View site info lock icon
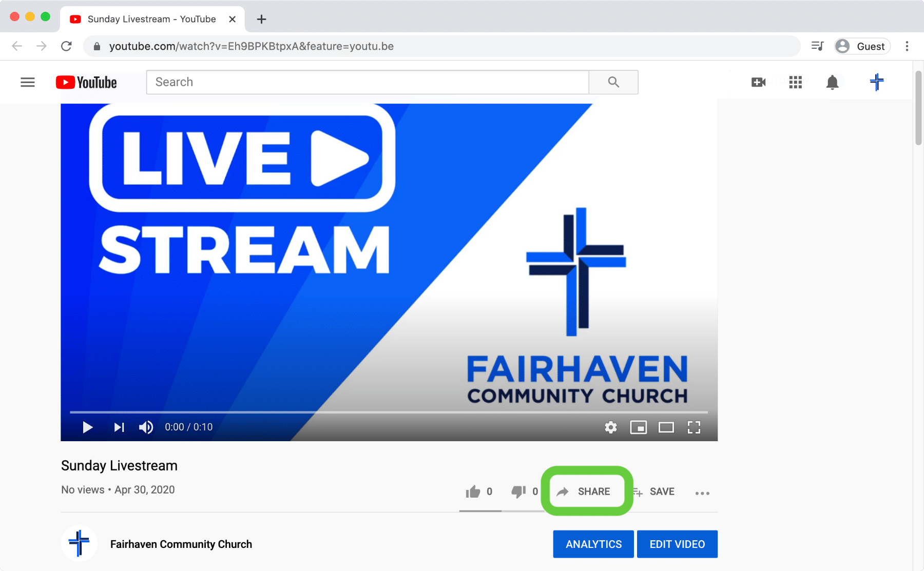This screenshot has height=571, width=924. point(97,46)
